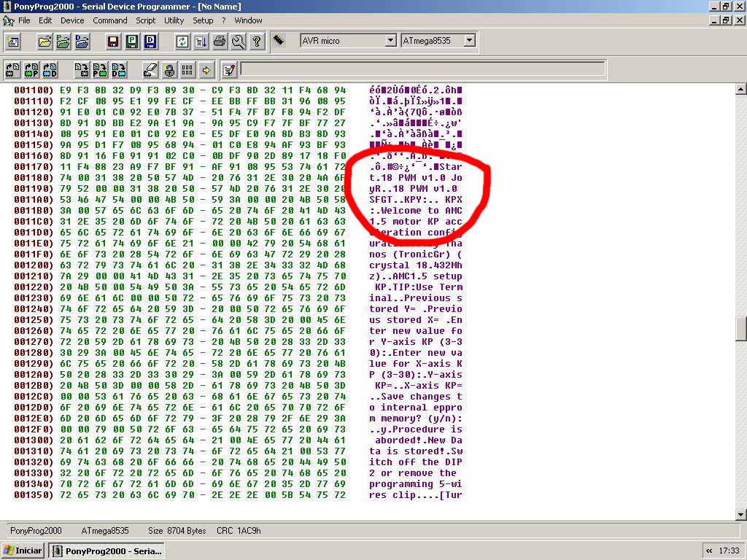Print the buffer using the printer icon
This screenshot has height=560, width=747.
(219, 42)
